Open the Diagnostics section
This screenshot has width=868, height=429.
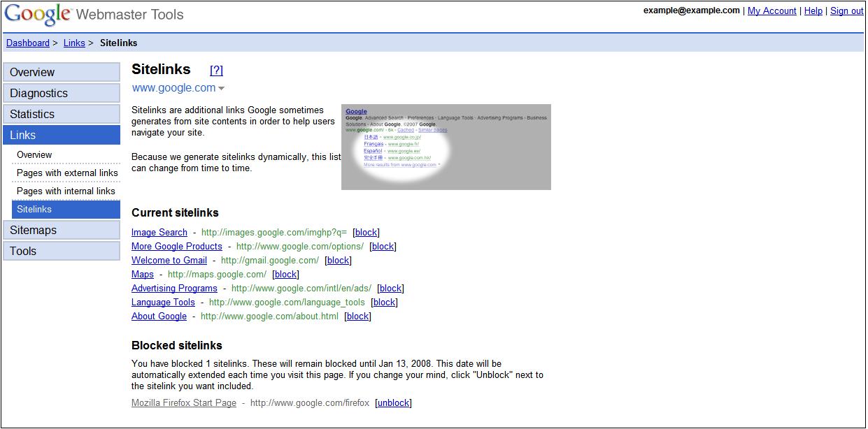(62, 93)
